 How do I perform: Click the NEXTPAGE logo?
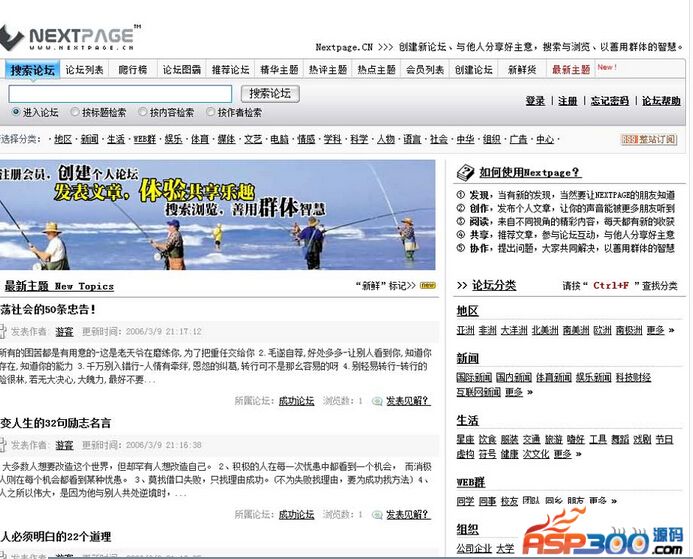click(71, 37)
